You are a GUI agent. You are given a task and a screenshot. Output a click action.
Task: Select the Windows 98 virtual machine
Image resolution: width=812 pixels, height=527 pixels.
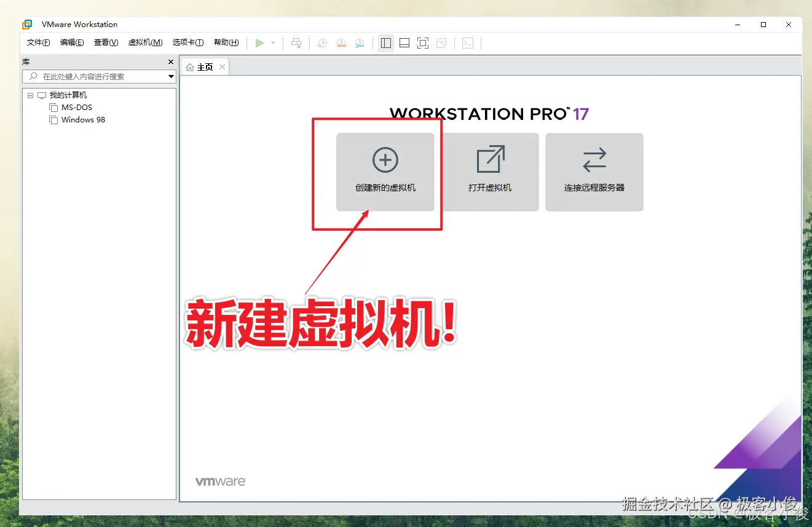point(83,120)
